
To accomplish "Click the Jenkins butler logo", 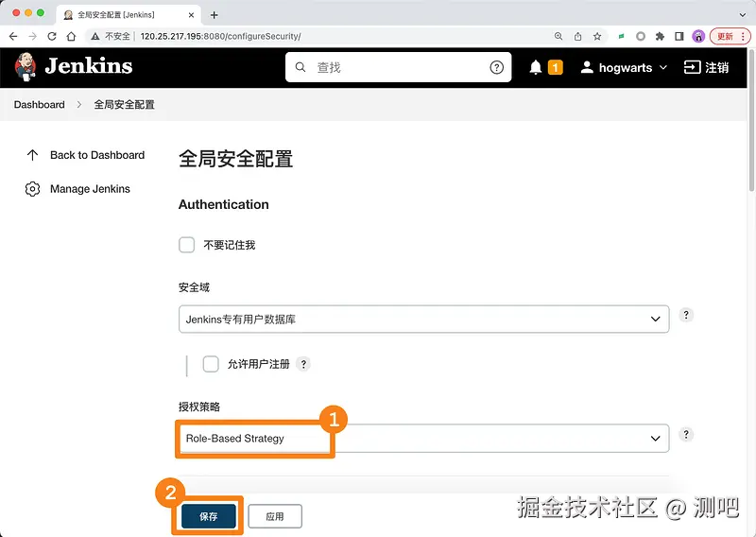I will click(x=26, y=67).
